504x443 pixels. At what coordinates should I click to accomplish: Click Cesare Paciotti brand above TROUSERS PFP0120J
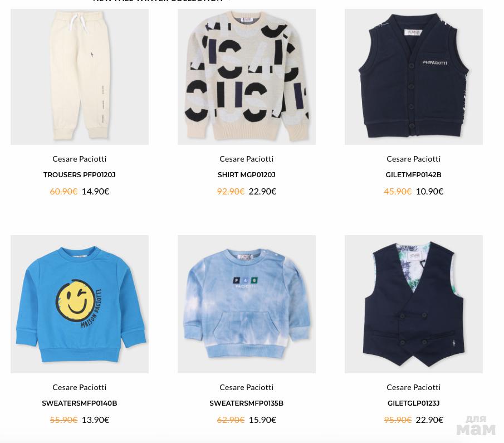80,159
